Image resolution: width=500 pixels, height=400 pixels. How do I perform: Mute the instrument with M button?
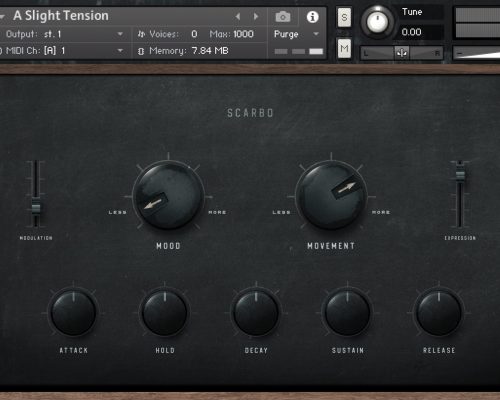click(344, 49)
